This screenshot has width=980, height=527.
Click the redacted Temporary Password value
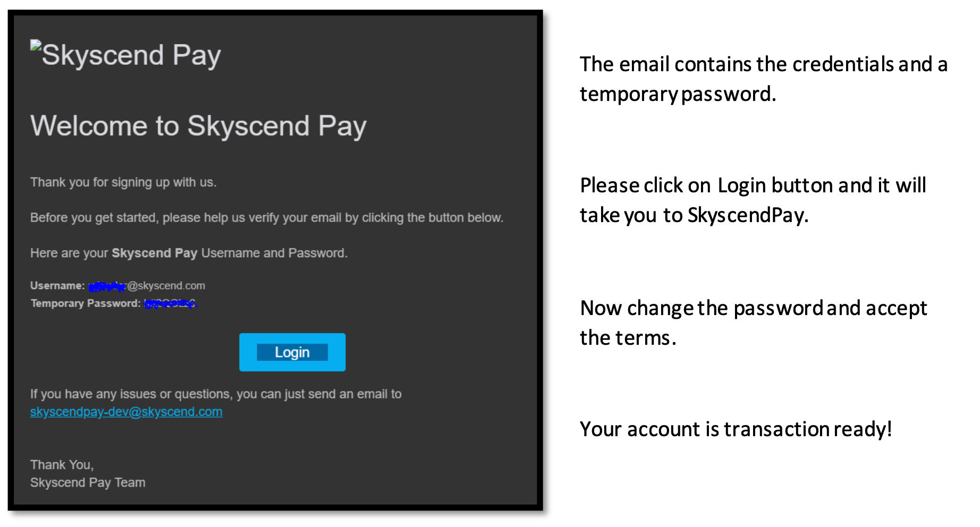click(171, 303)
